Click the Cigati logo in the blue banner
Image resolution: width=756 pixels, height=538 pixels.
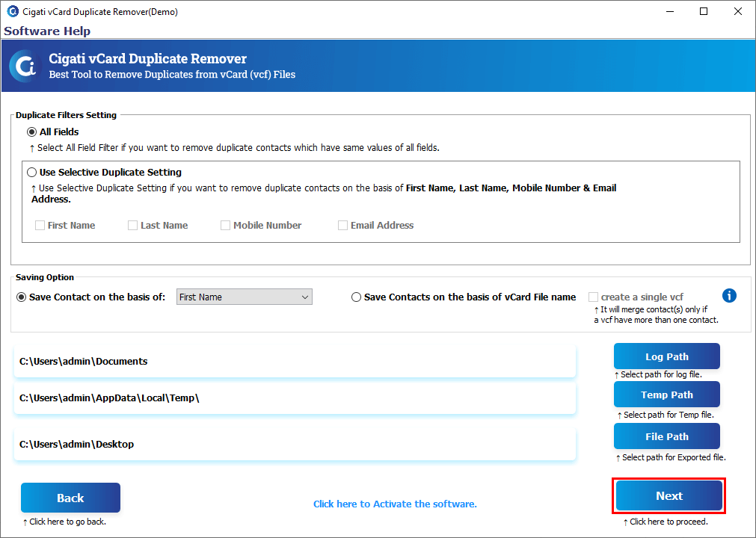pyautogui.click(x=25, y=66)
